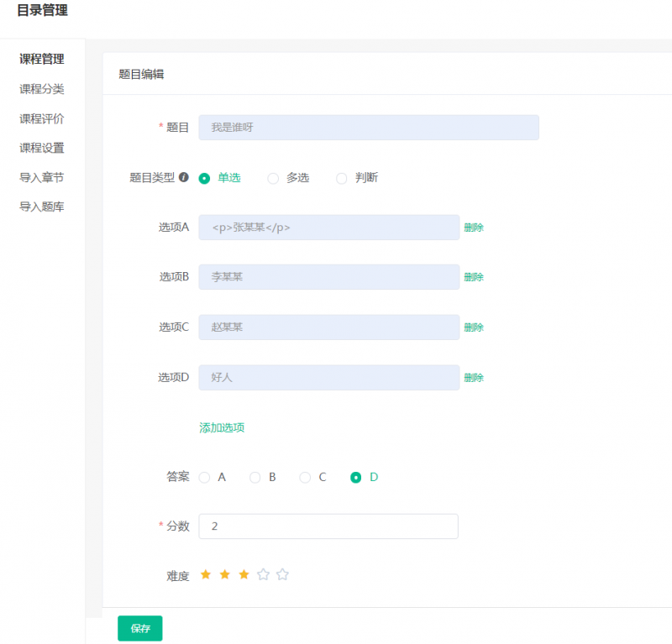Image resolution: width=672 pixels, height=644 pixels.
Task: Mark answer A as correct
Action: (205, 477)
